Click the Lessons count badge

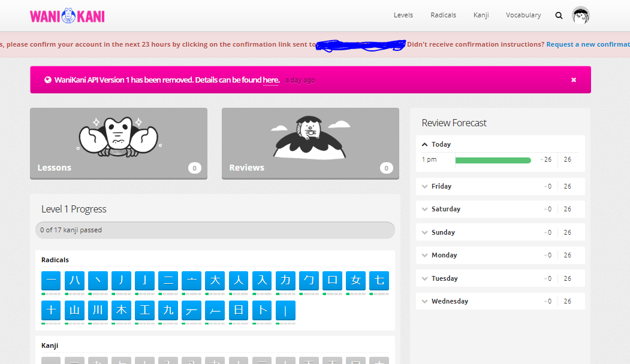194,168
